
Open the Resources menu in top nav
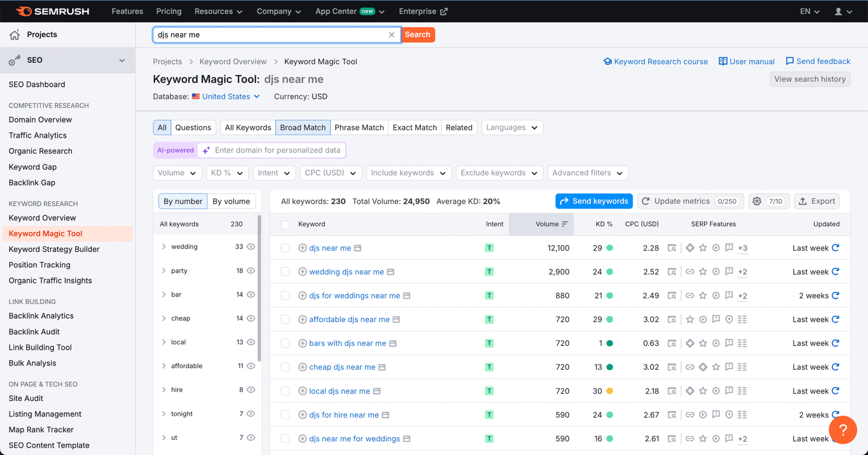pyautogui.click(x=218, y=11)
